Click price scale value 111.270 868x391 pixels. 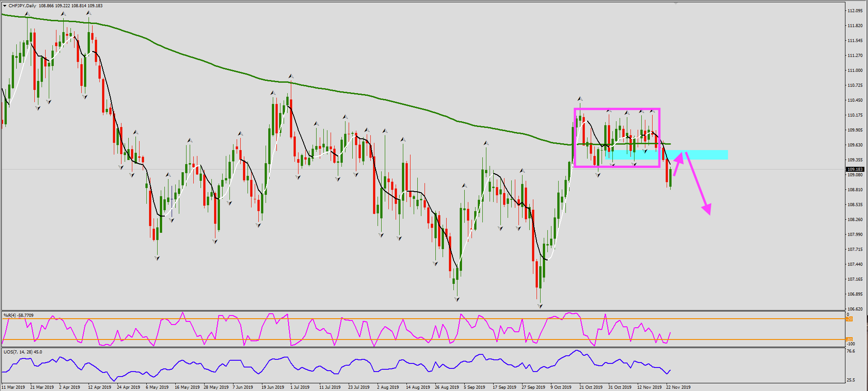[855, 56]
